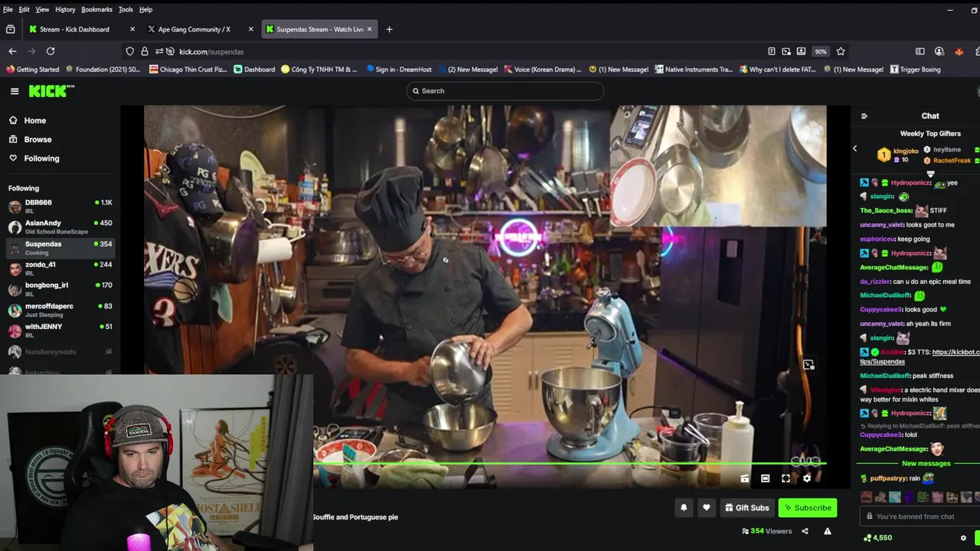Expand Weekly Top Gifters chevron
Screen dimensions: 980x551
[931, 174]
